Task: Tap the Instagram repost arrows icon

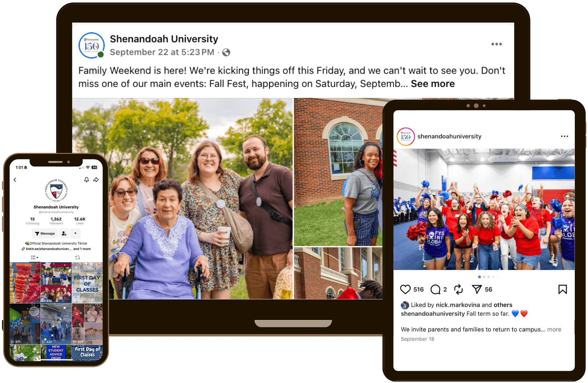Action: [x=458, y=289]
